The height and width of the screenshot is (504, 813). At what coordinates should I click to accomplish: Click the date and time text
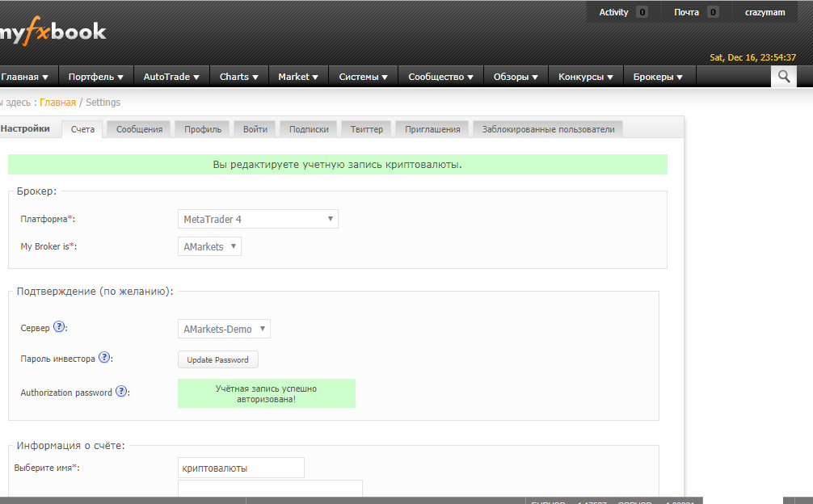pyautogui.click(x=752, y=57)
